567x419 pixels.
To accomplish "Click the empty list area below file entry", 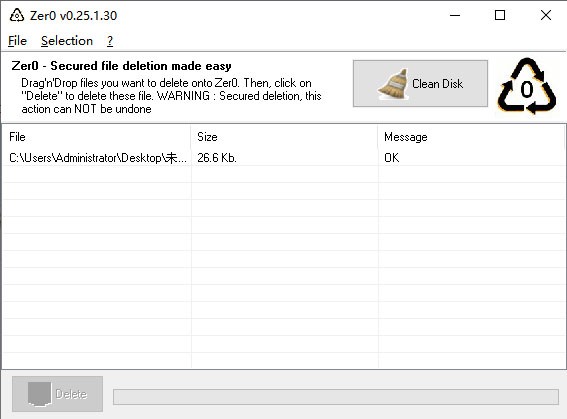I will (284, 268).
